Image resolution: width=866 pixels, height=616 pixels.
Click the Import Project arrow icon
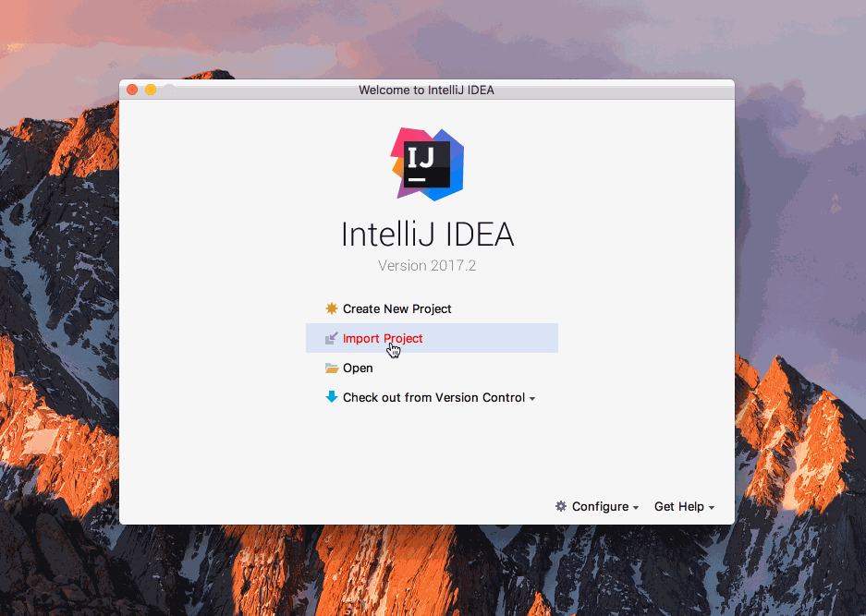pos(332,338)
